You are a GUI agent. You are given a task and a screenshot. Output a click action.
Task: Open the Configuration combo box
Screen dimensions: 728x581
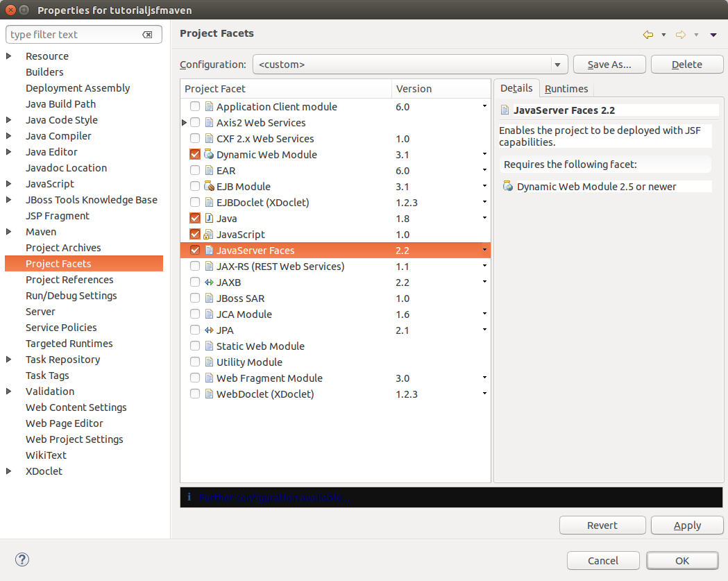click(x=558, y=64)
